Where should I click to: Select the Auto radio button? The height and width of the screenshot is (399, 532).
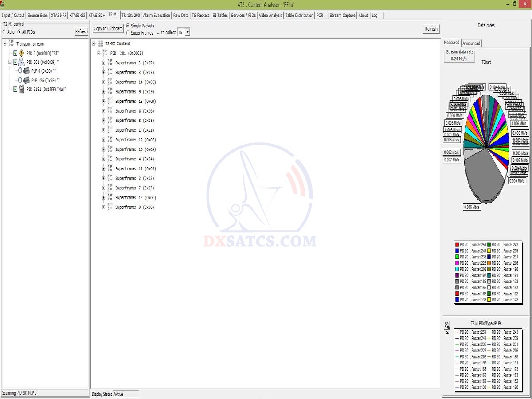(x=4, y=32)
